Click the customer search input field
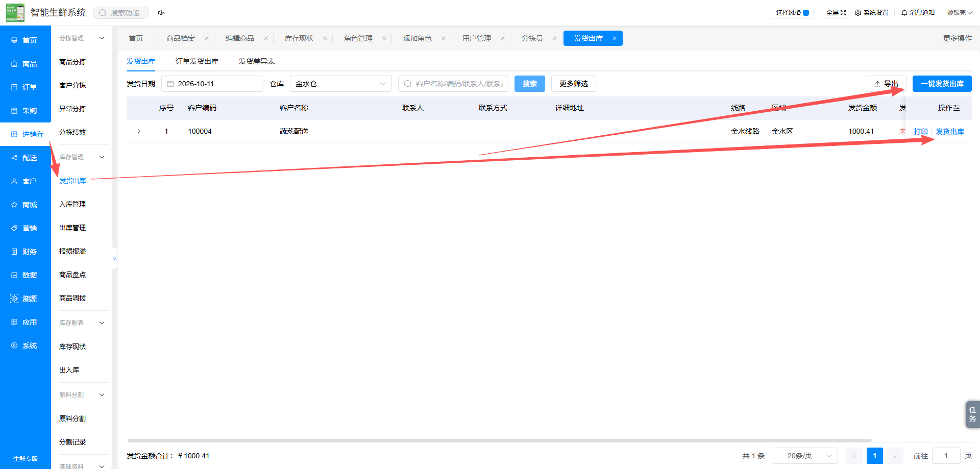This screenshot has width=980, height=469. [x=453, y=84]
